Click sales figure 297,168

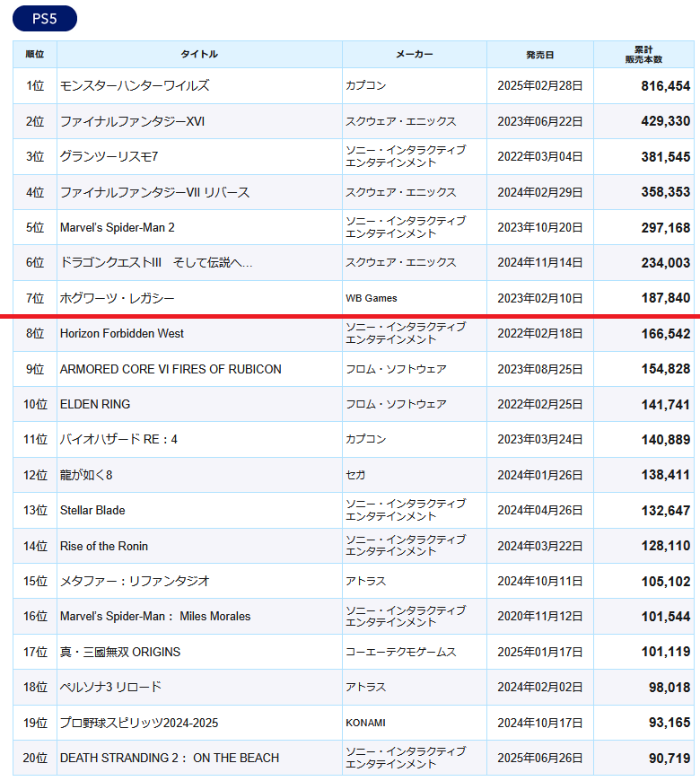coord(666,228)
